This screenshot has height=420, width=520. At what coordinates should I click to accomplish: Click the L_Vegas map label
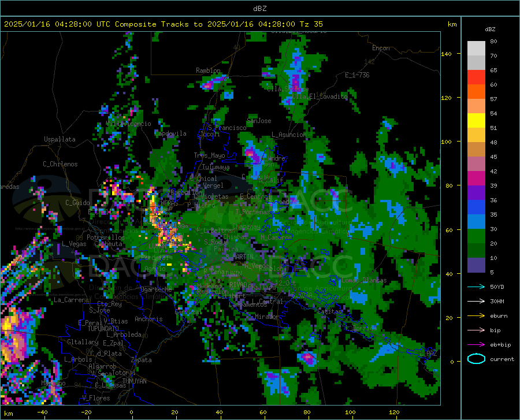pos(74,244)
